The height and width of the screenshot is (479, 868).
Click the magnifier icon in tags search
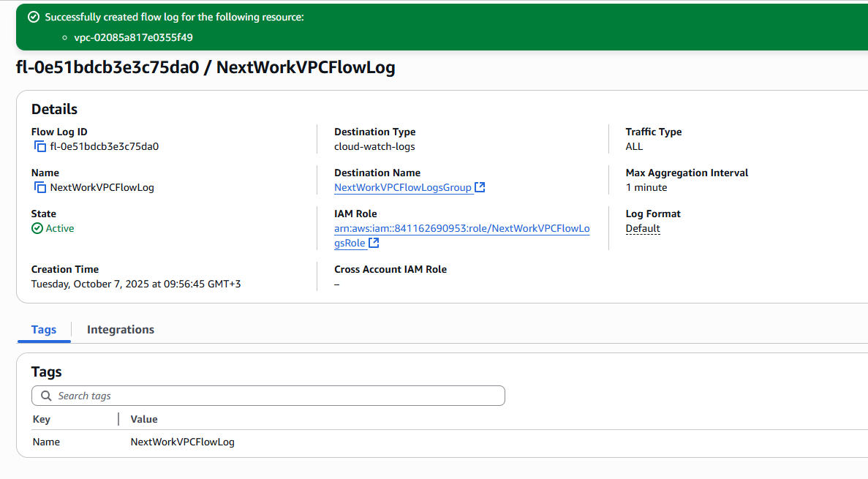[46, 396]
